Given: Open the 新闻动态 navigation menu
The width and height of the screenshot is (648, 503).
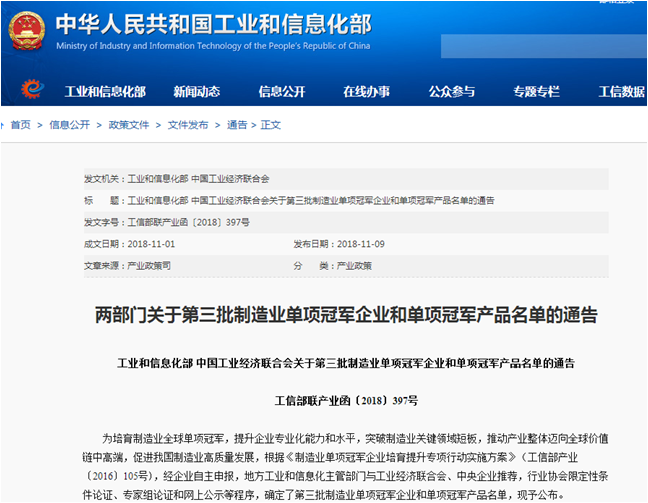Looking at the screenshot, I should coord(196,92).
